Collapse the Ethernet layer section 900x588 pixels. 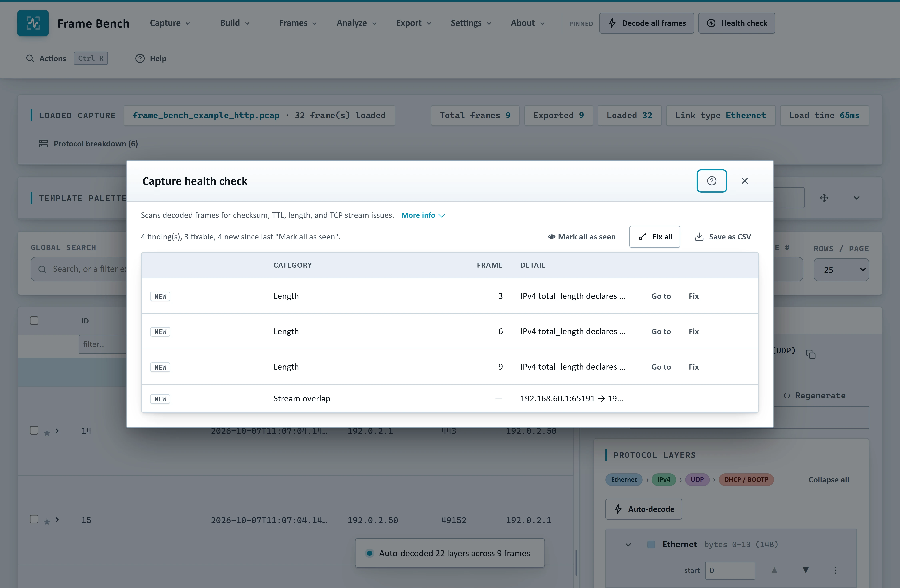coord(628,545)
